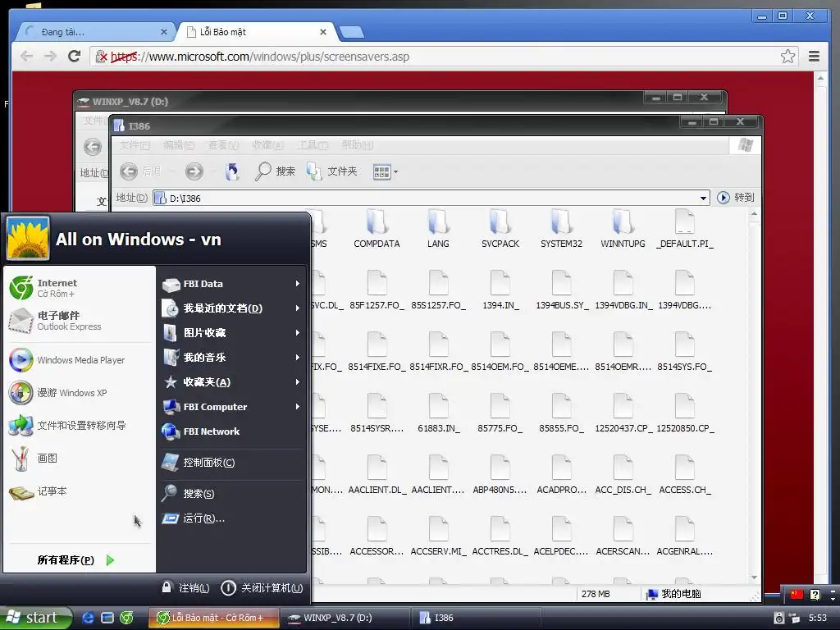Viewport: 840px width, 630px height.
Task: Select the 61883.IN_ file
Action: (438, 414)
